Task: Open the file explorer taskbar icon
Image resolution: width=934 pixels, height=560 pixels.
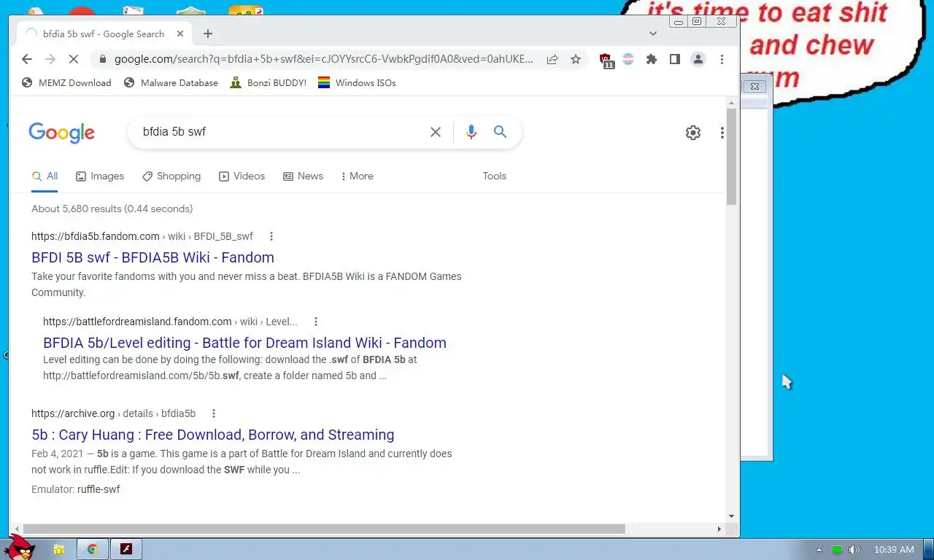Action: (59, 549)
